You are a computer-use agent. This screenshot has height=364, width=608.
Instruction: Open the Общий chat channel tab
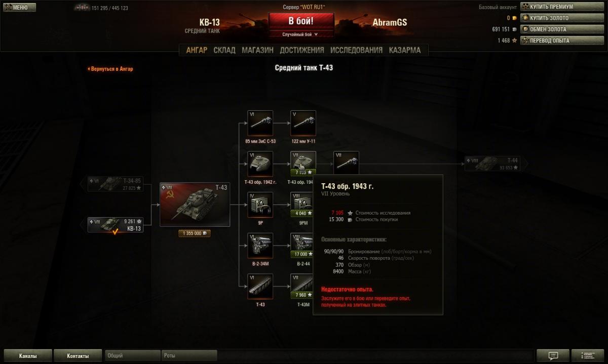(133, 356)
